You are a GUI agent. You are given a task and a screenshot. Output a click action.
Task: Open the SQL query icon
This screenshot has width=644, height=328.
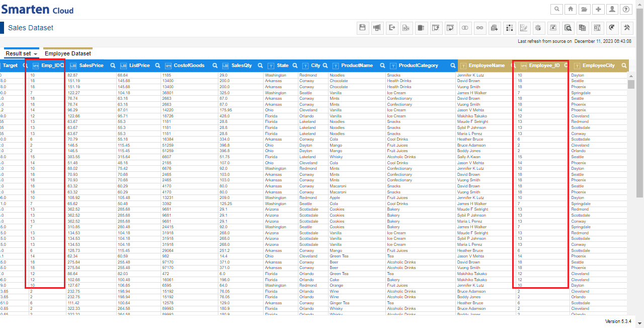click(407, 28)
